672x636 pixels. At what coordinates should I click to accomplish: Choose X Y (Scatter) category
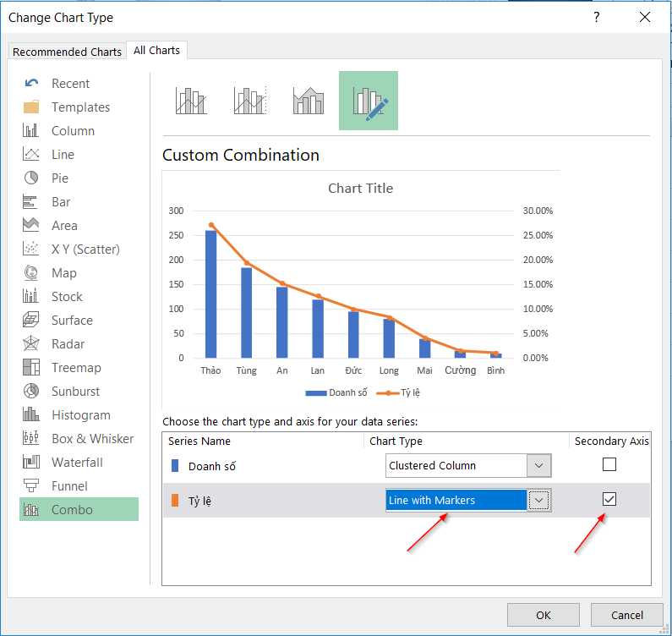(x=79, y=249)
